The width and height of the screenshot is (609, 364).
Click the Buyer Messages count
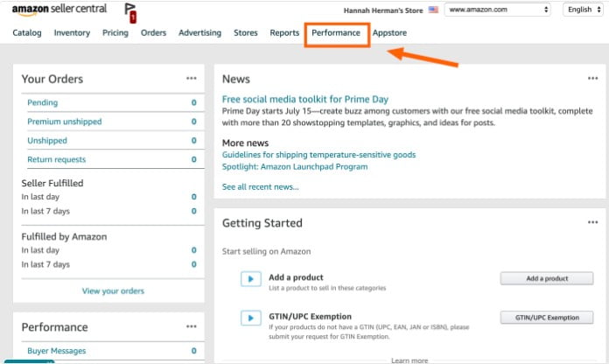[x=193, y=351]
